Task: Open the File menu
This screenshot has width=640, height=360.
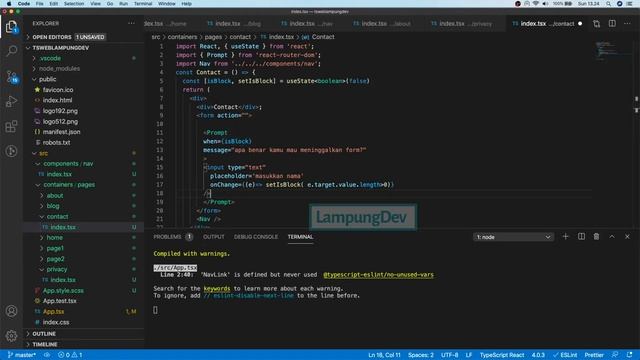Action: [40, 4]
